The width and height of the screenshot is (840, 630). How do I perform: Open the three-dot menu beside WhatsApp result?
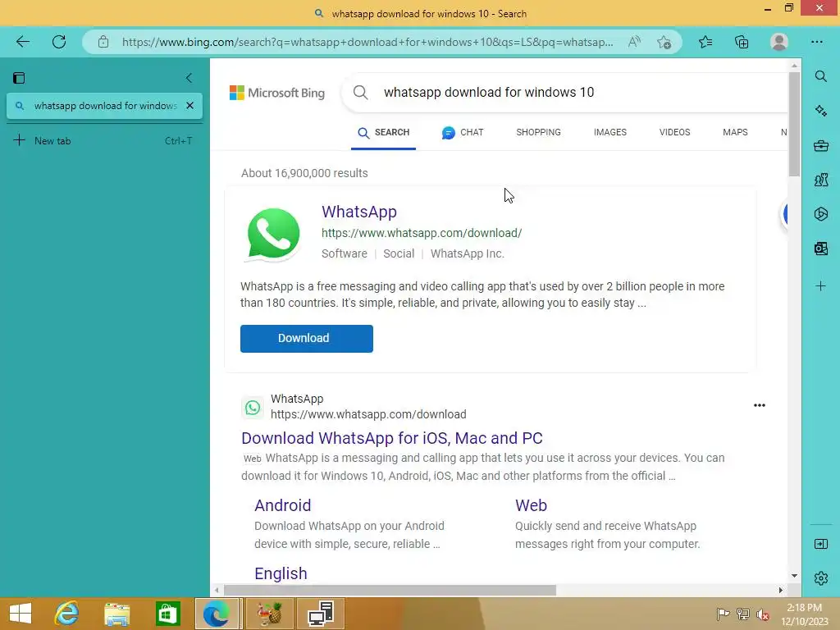759,405
